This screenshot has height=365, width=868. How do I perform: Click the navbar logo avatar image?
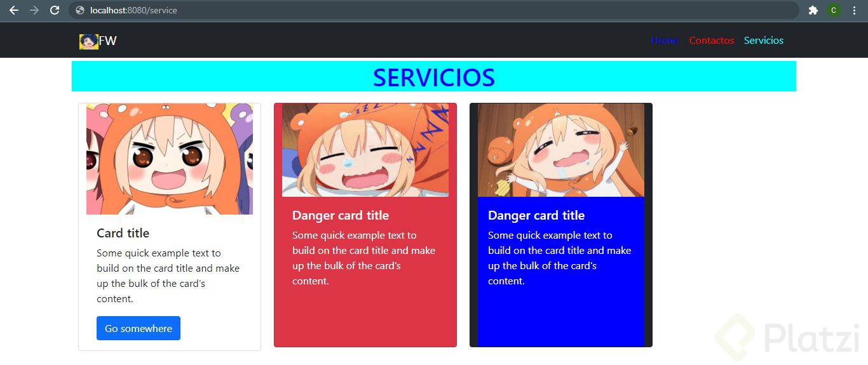tap(88, 41)
